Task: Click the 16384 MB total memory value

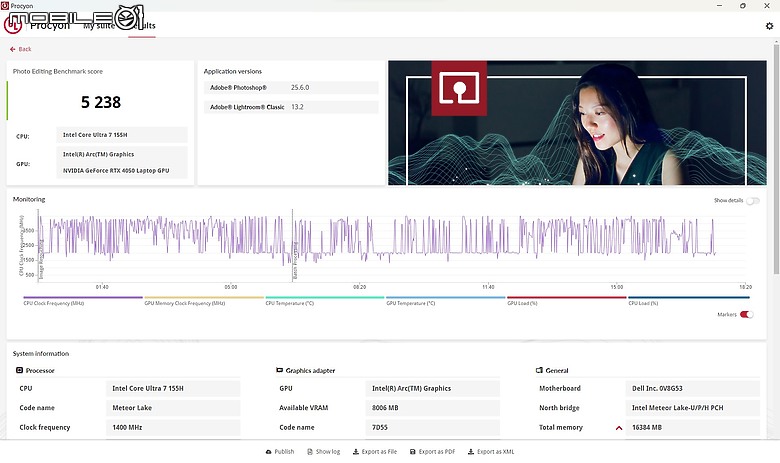Action: 647,427
